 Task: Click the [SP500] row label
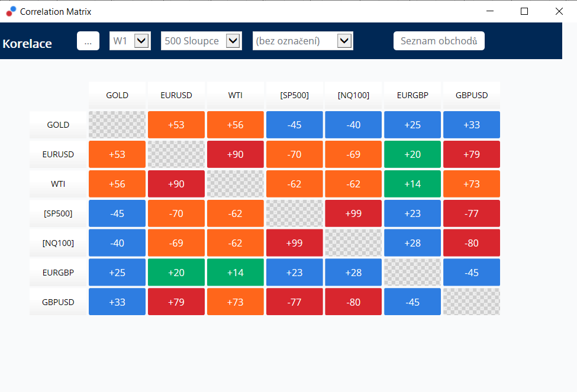point(58,213)
